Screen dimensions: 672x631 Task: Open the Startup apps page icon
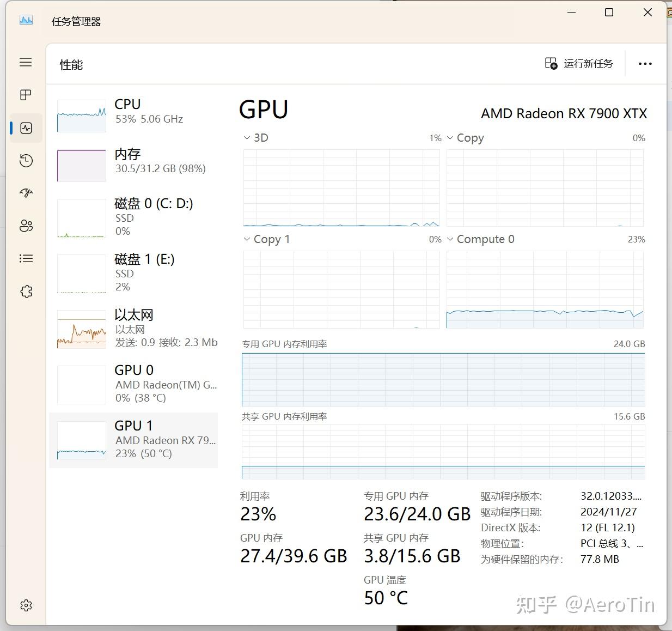point(26,193)
